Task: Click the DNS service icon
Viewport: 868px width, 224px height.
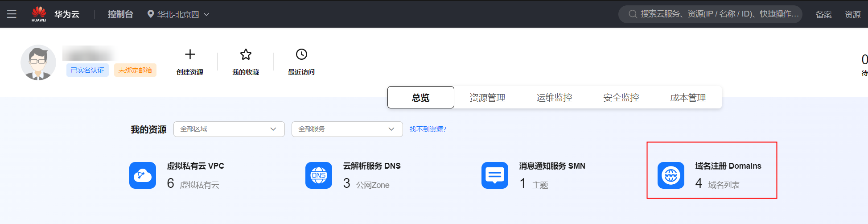Action: (319, 175)
